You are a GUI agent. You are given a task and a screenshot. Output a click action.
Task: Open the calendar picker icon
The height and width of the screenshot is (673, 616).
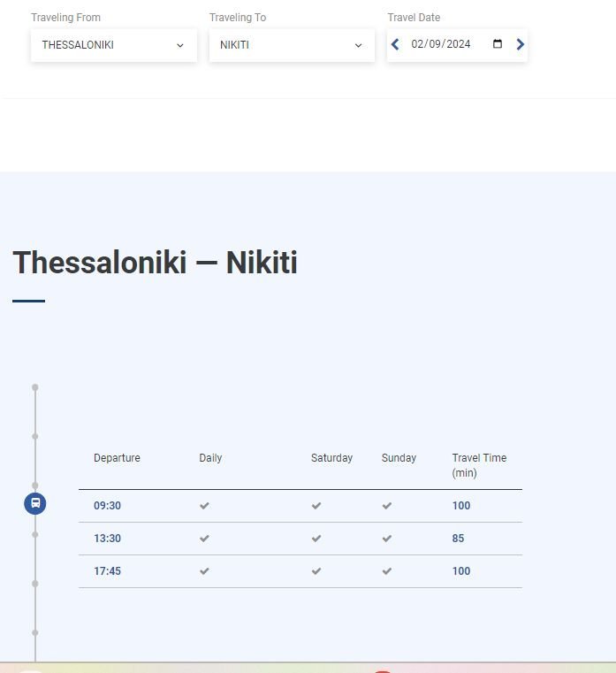click(498, 44)
